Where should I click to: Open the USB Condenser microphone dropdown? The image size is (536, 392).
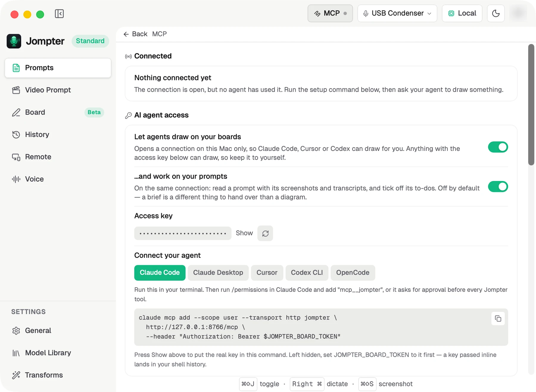coord(397,13)
